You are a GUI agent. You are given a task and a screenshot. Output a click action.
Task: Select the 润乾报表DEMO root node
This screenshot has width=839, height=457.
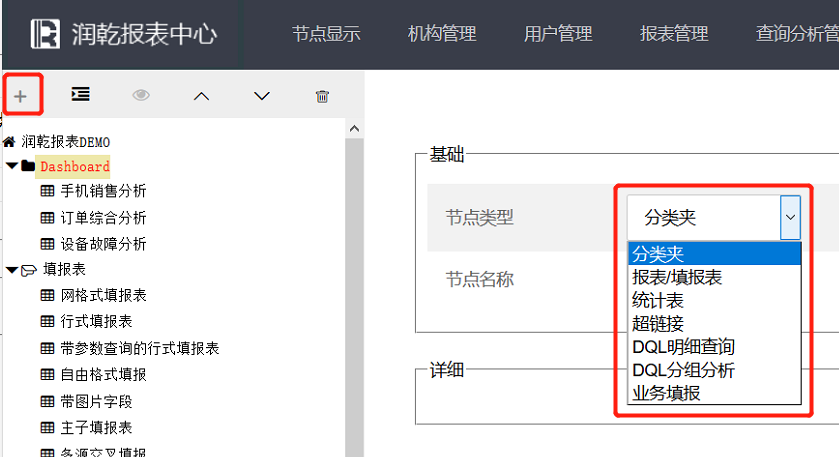pyautogui.click(x=66, y=142)
